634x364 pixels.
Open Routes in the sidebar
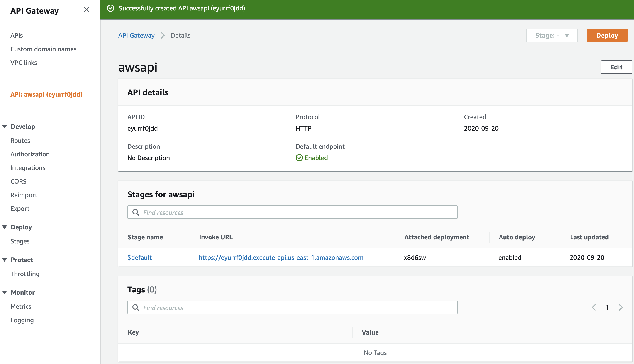[20, 141]
